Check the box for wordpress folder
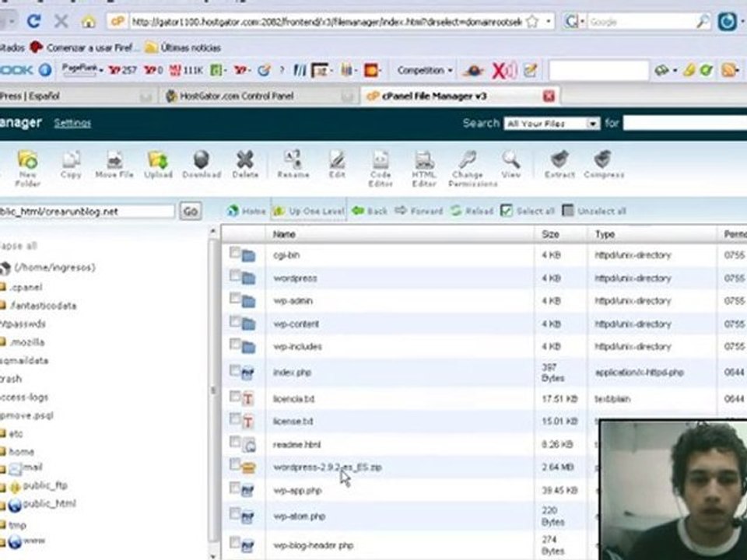 (234, 275)
